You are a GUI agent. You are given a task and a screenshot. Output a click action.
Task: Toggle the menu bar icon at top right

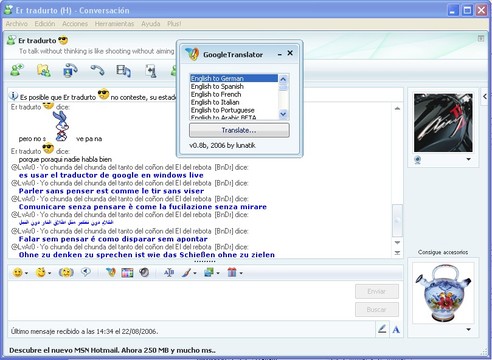click(x=481, y=38)
